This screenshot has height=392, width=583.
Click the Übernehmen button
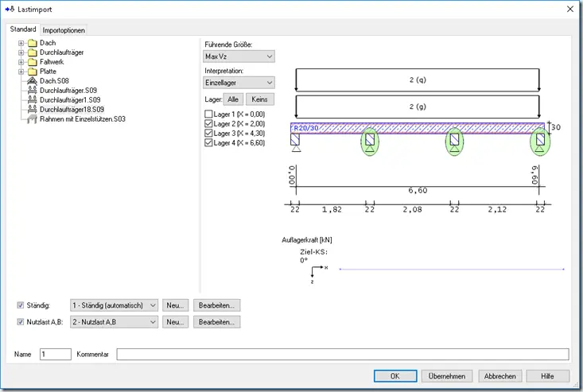[447, 376]
